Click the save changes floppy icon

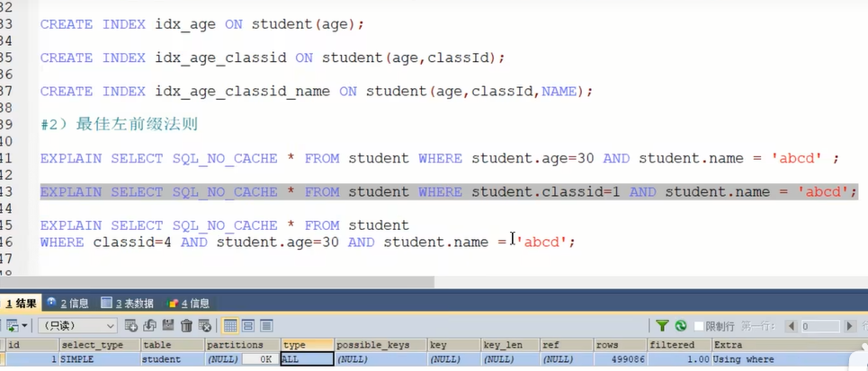pyautogui.click(x=167, y=326)
